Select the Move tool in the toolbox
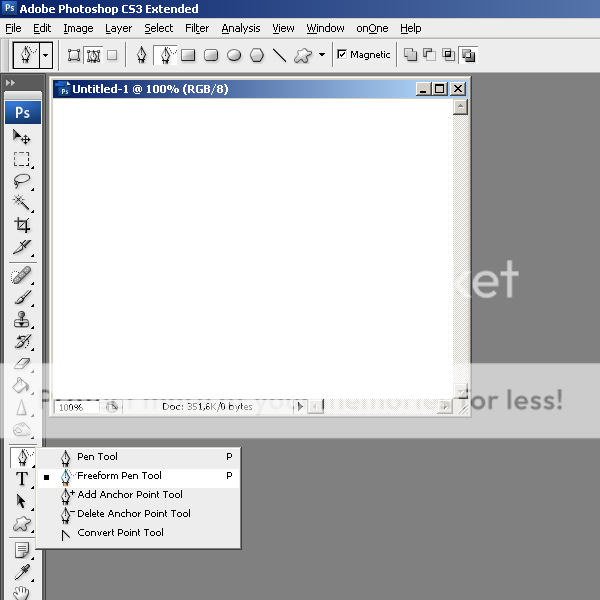 pyautogui.click(x=21, y=137)
